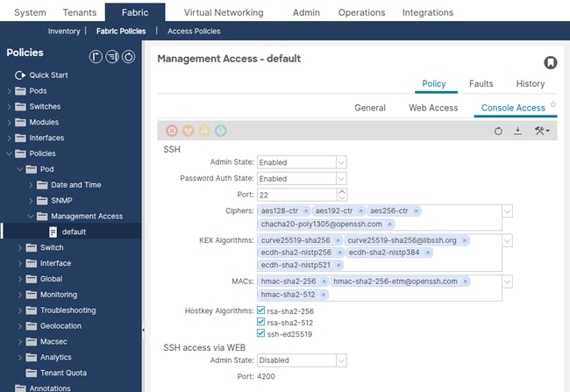Switch to the History tab
This screenshot has height=392, width=570.
[531, 83]
